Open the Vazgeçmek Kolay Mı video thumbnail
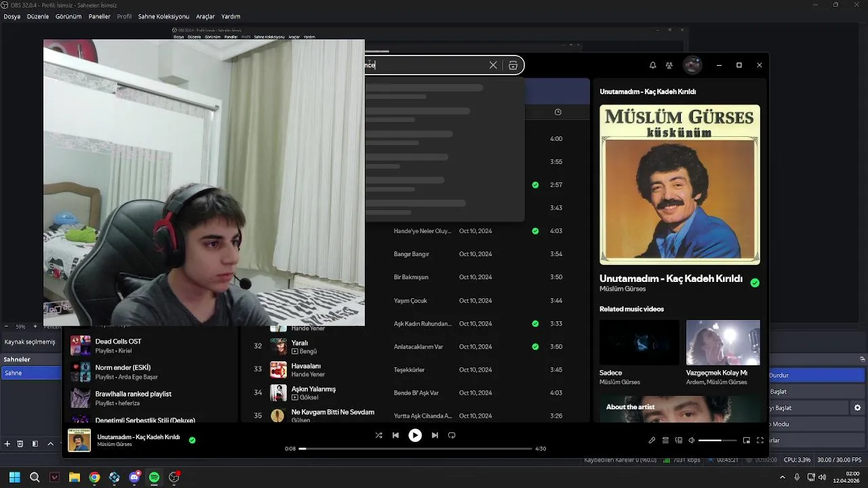The height and width of the screenshot is (488, 868). [x=723, y=342]
